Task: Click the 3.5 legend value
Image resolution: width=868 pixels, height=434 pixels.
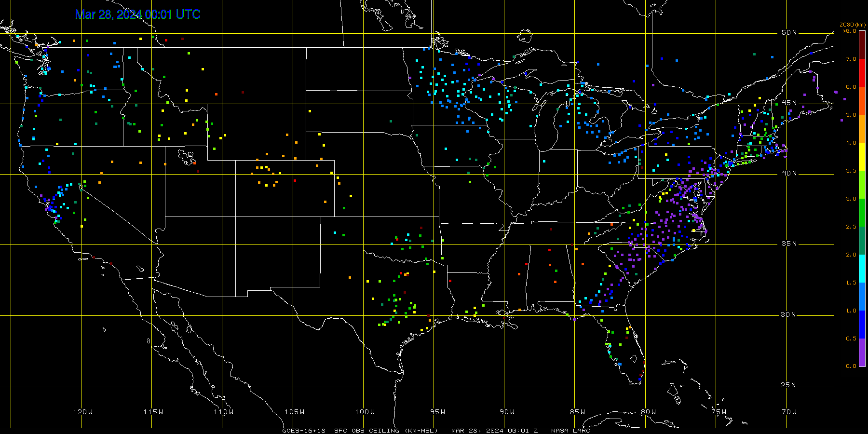Action: pos(851,171)
